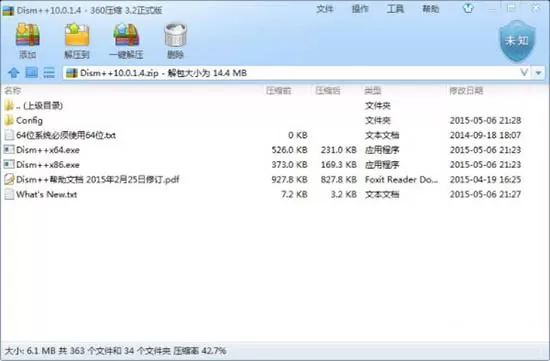
Task: Expand the address bar history dropdown arrow
Action: pos(539,73)
